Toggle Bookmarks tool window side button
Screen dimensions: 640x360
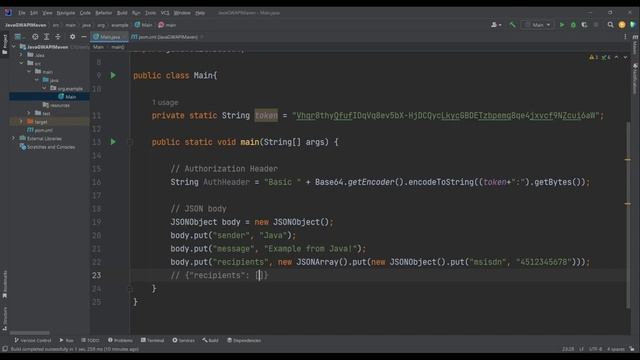pyautogui.click(x=4, y=284)
